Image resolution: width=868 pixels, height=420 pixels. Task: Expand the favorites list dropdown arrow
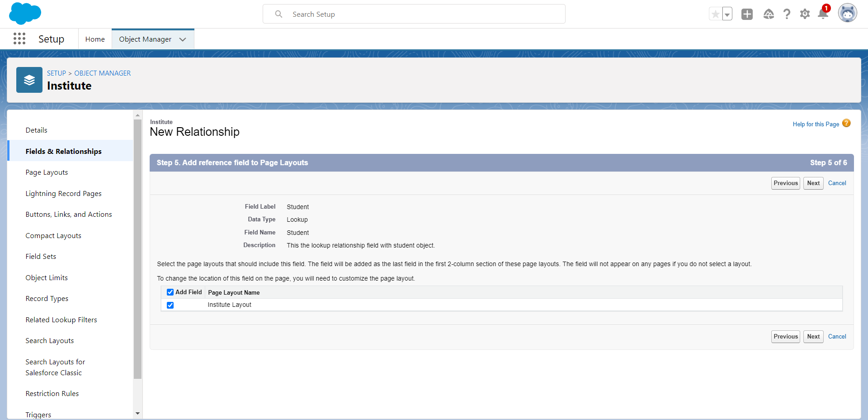(727, 14)
